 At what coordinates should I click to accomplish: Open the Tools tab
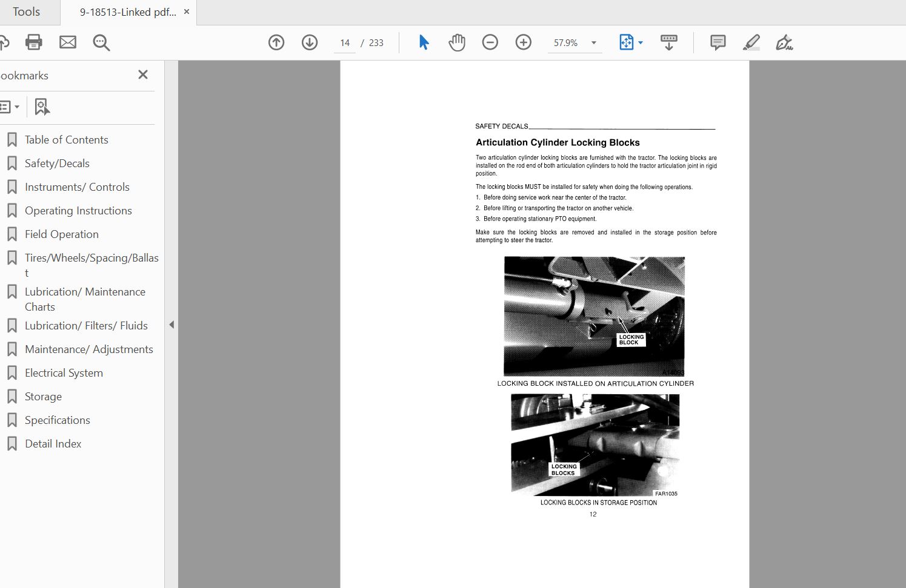pyautogui.click(x=26, y=12)
